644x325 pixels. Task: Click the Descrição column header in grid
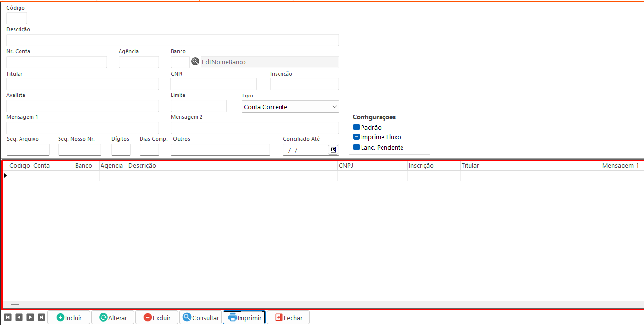click(x=232, y=166)
